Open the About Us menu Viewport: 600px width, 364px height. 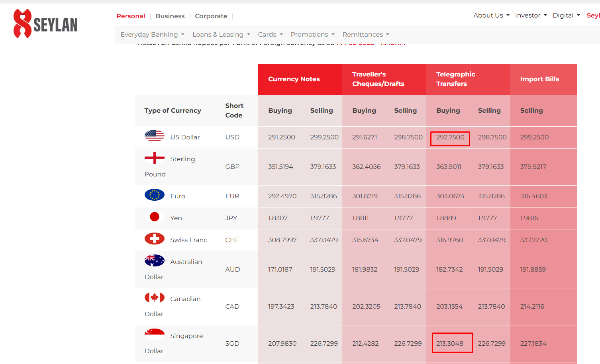coord(491,16)
